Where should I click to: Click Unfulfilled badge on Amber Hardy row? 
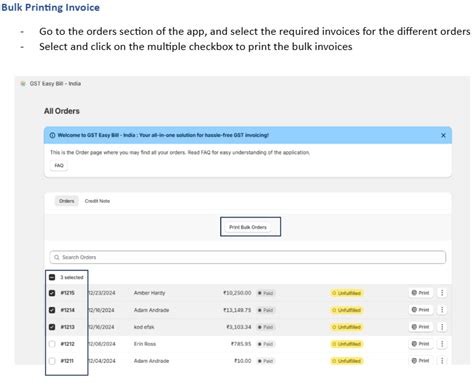click(347, 293)
